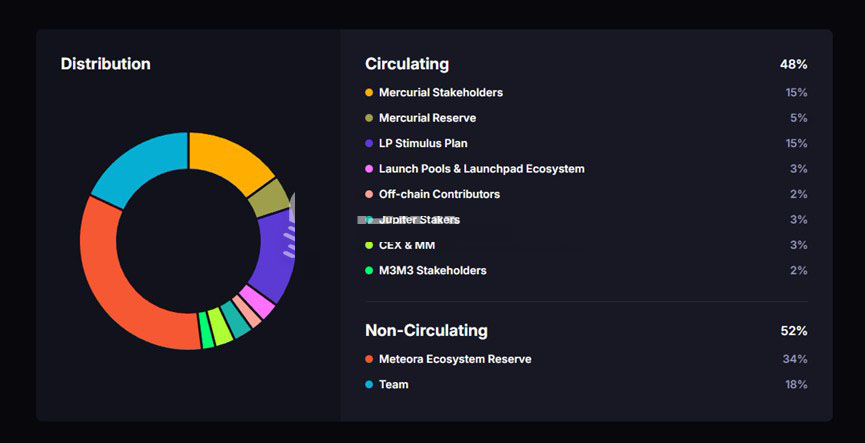Click the purple dot beside LP Stimulus Plan

tap(369, 144)
